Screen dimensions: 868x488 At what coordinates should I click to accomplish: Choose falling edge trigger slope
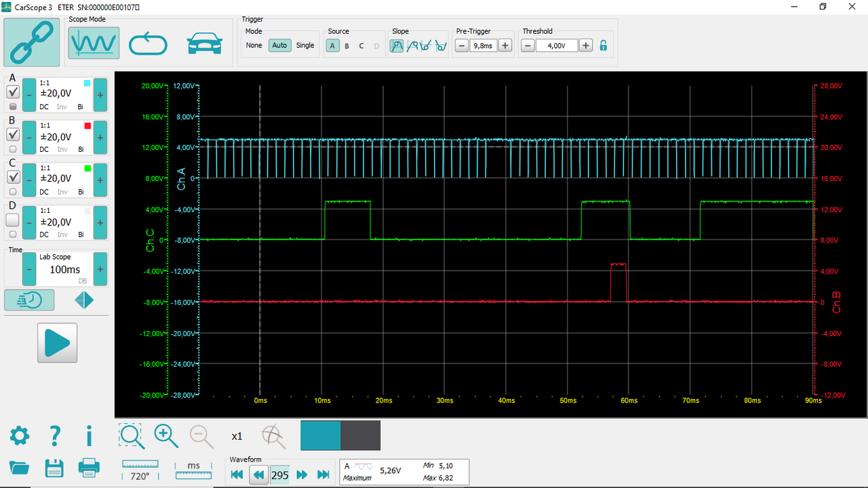point(412,46)
